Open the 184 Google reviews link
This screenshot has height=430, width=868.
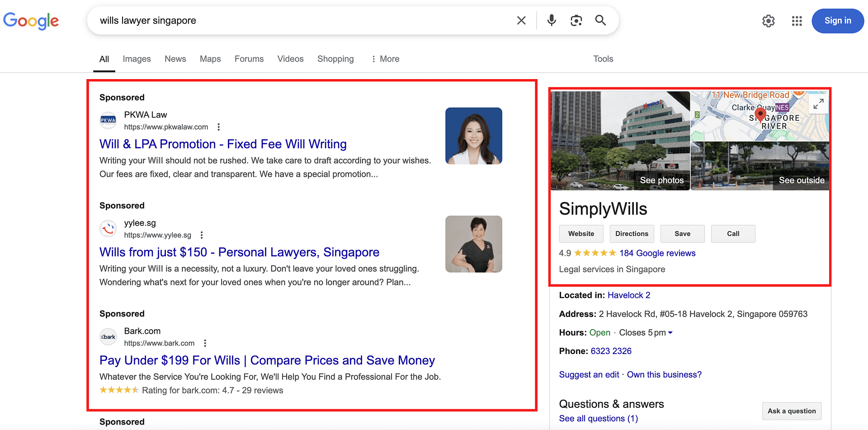657,253
